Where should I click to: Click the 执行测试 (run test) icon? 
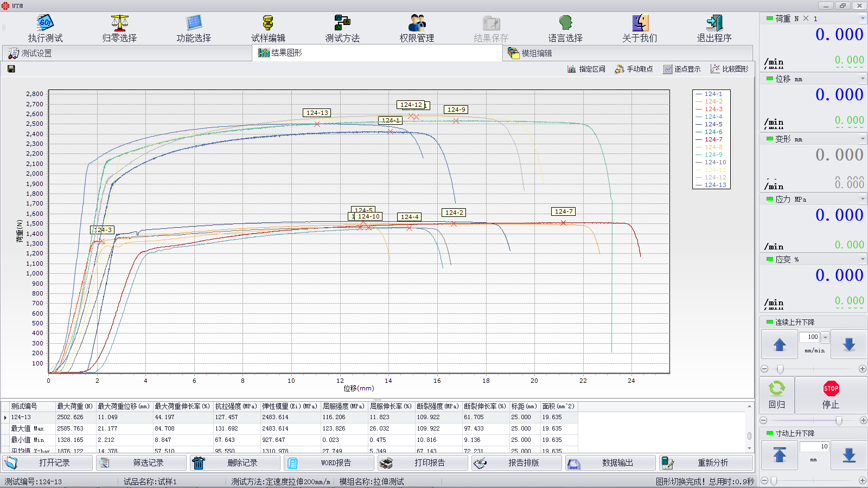tap(45, 23)
